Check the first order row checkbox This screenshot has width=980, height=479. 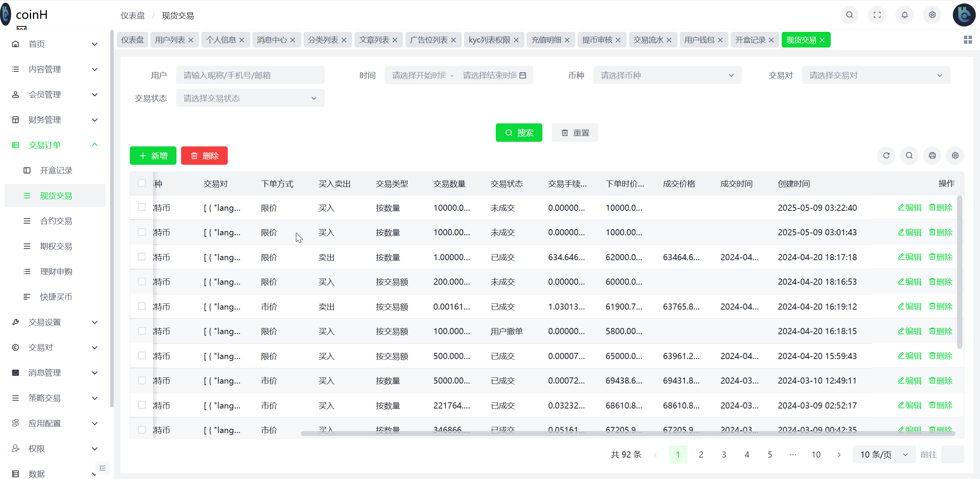click(x=142, y=207)
